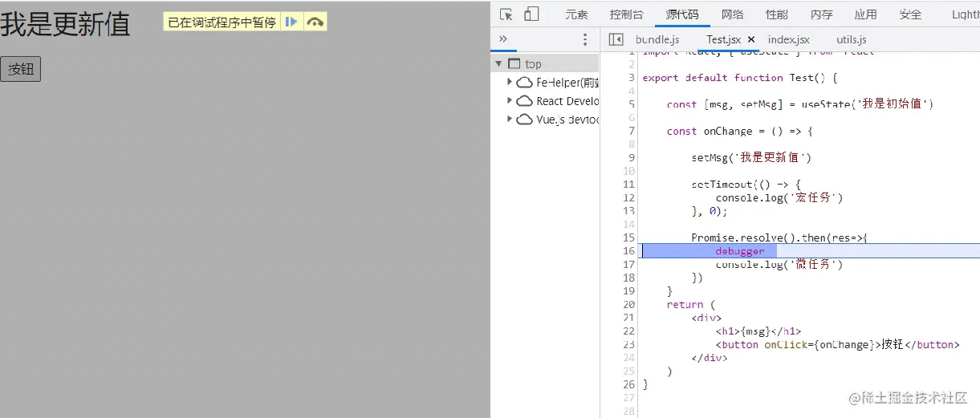The width and height of the screenshot is (980, 418).
Task: Show more navigator tabs chevron
Action: click(503, 39)
